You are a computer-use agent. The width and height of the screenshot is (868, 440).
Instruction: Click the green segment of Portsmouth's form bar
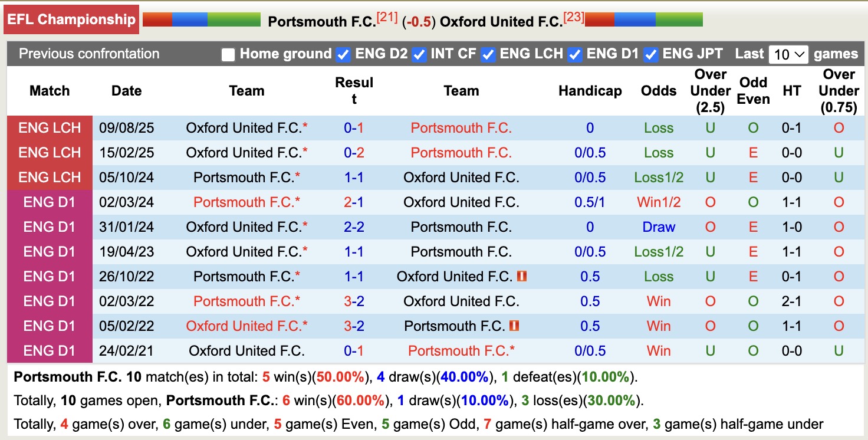(233, 19)
